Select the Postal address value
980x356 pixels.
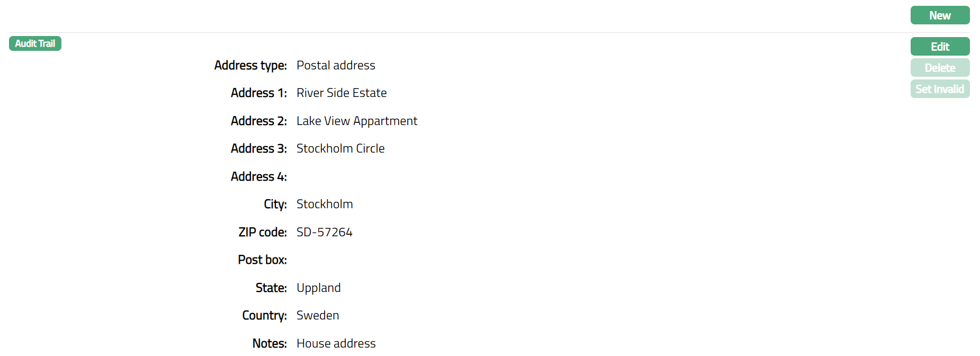336,65
